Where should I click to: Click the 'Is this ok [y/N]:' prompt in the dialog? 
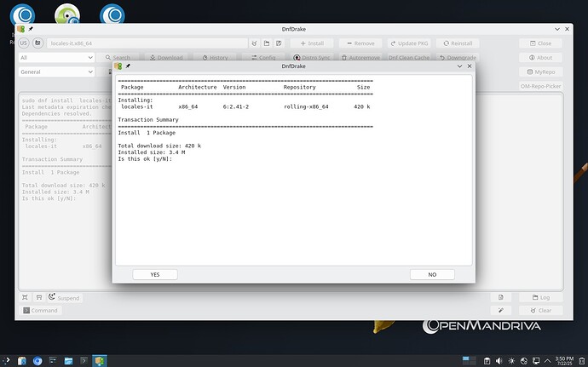pyautogui.click(x=145, y=159)
